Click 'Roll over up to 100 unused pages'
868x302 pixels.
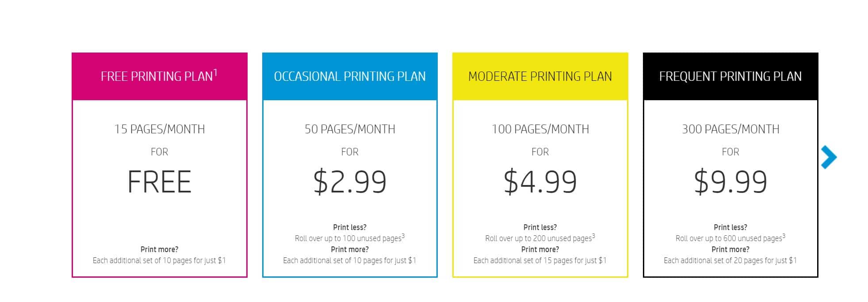[348, 238]
